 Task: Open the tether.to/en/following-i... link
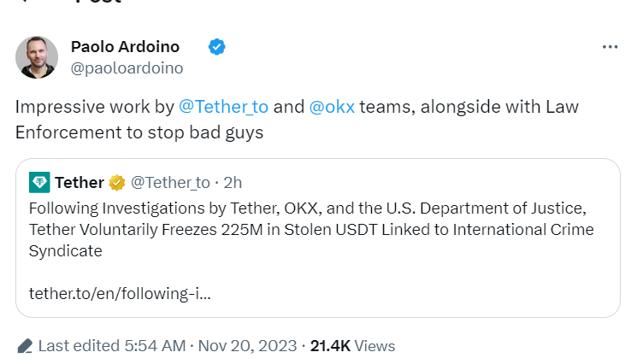pyautogui.click(x=120, y=293)
